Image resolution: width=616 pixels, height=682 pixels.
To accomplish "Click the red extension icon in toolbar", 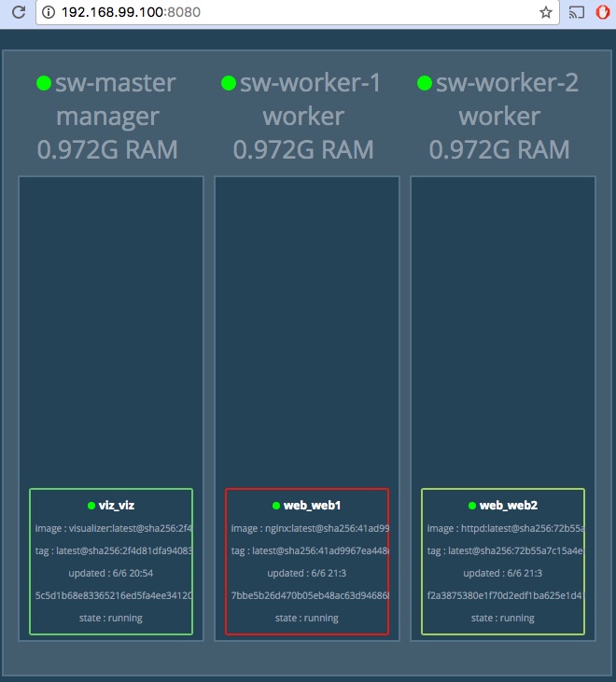I will [x=603, y=12].
